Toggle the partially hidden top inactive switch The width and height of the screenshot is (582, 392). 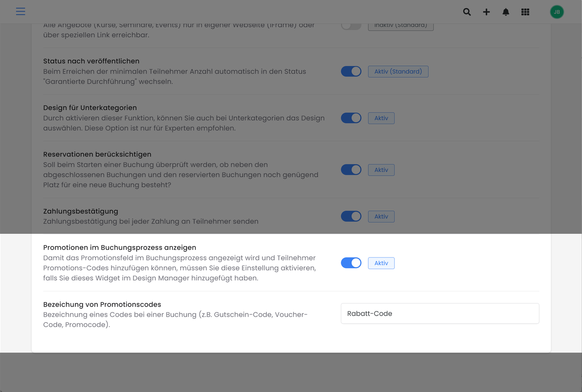pos(351,26)
